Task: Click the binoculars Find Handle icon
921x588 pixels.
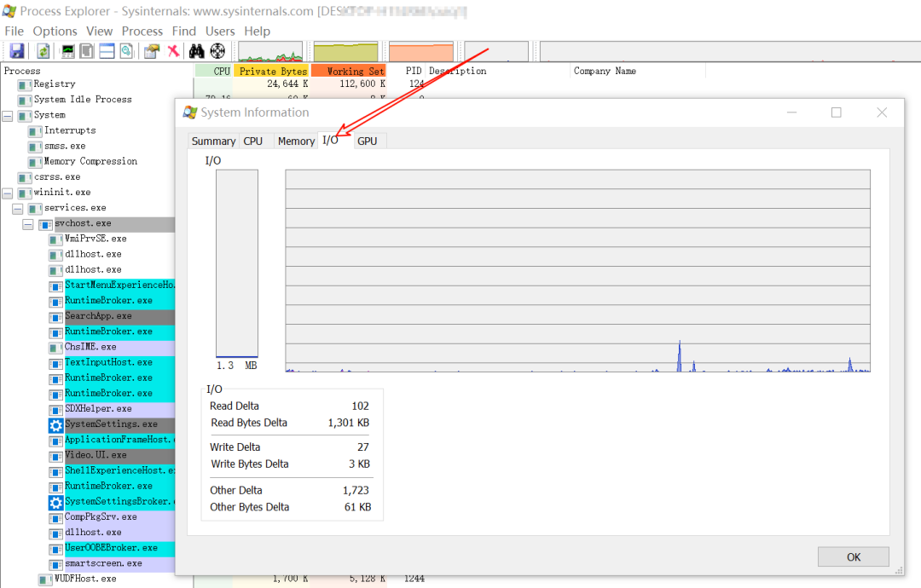Action: pos(197,51)
